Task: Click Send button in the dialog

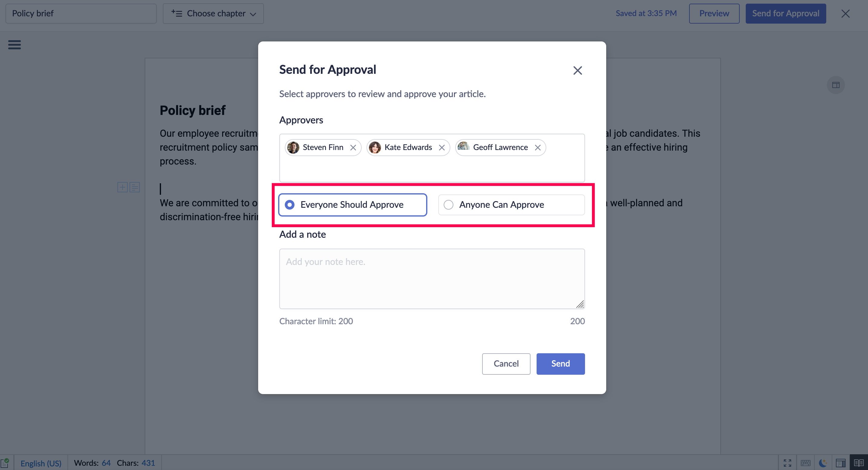Action: (561, 364)
